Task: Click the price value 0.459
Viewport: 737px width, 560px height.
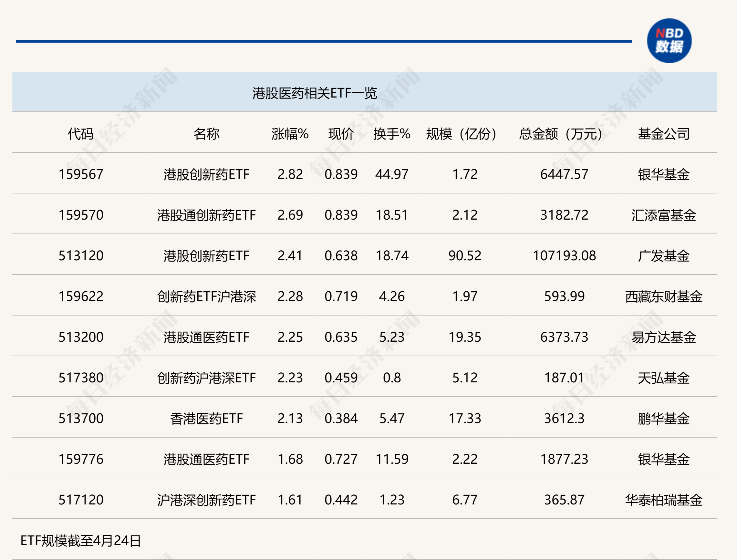Action: [x=341, y=378]
